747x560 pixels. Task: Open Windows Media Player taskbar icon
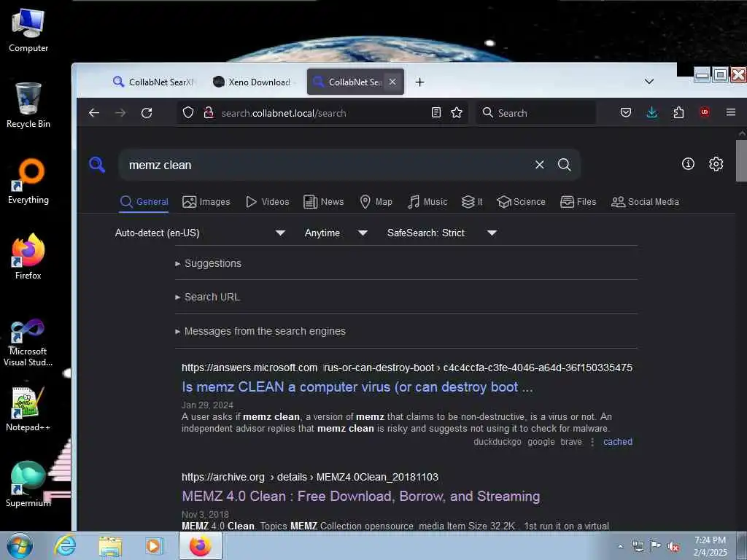pos(154,545)
